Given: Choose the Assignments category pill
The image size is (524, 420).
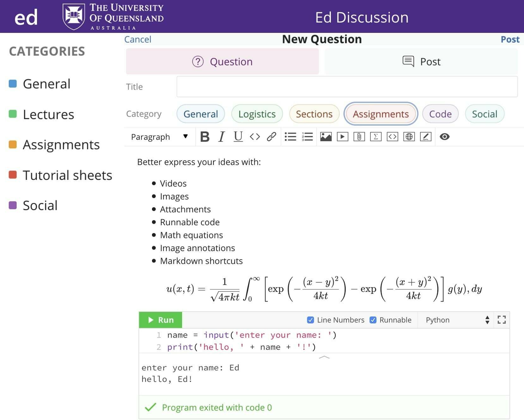Looking at the screenshot, I should (381, 114).
